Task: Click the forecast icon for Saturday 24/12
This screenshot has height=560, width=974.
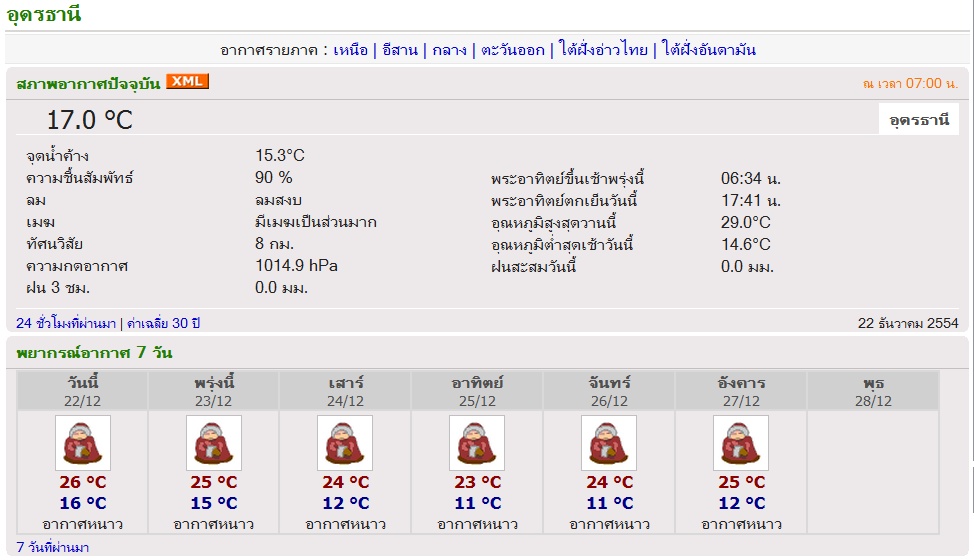Action: pyautogui.click(x=345, y=443)
